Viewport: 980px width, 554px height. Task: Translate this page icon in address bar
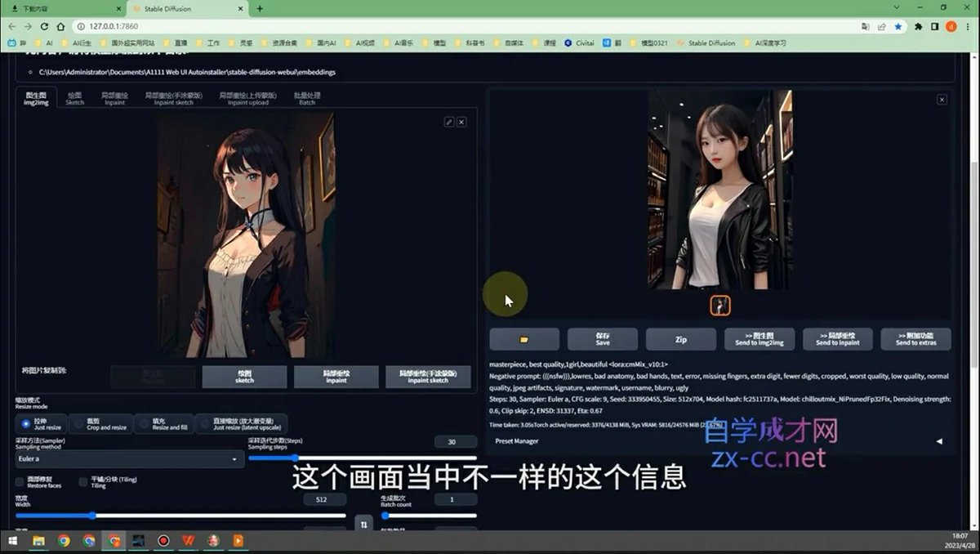(866, 26)
